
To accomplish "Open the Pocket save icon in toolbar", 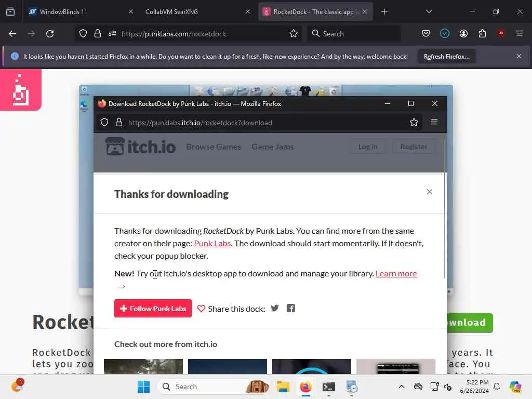I will 426,33.
